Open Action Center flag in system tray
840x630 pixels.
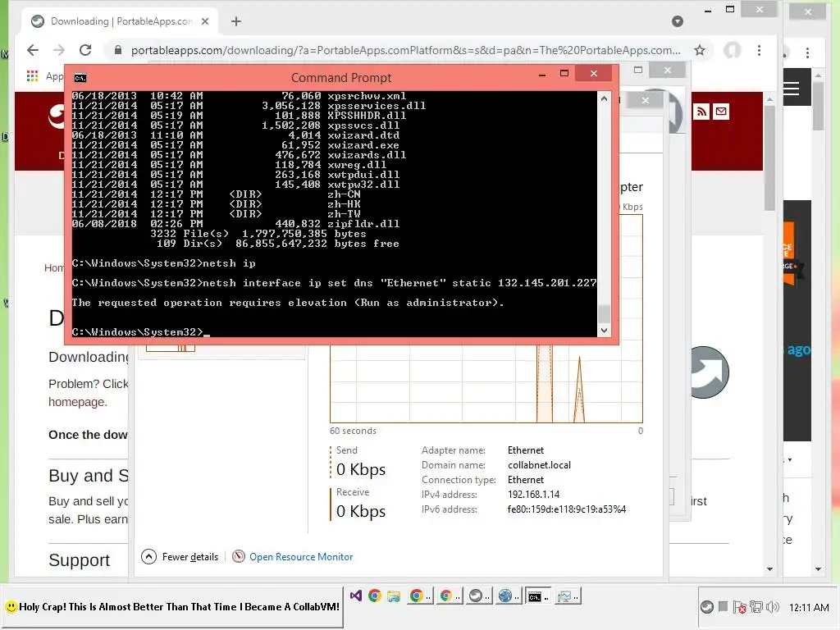[x=740, y=607]
